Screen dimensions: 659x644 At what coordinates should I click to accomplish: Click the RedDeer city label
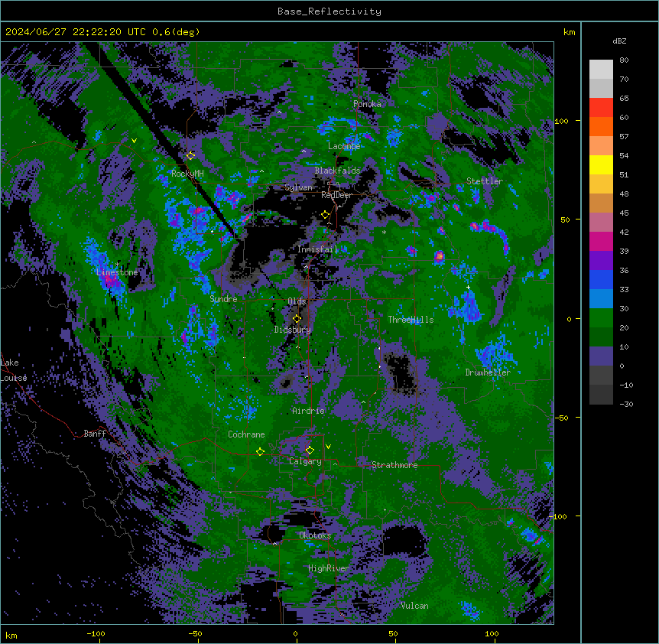click(336, 195)
